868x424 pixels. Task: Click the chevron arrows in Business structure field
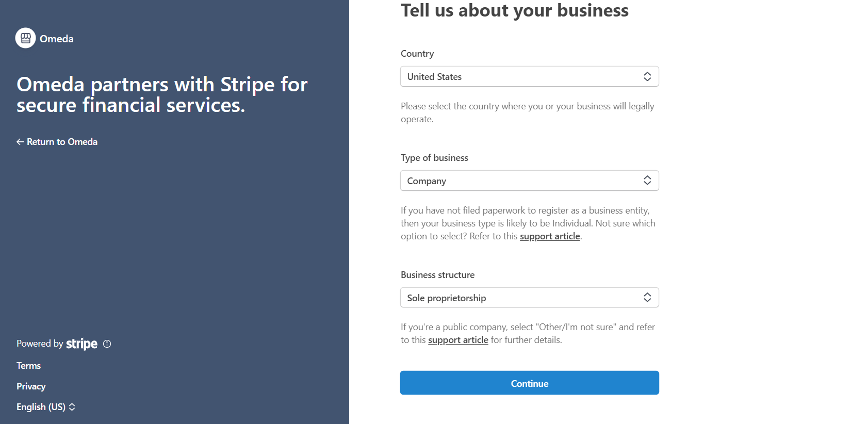pyautogui.click(x=647, y=298)
